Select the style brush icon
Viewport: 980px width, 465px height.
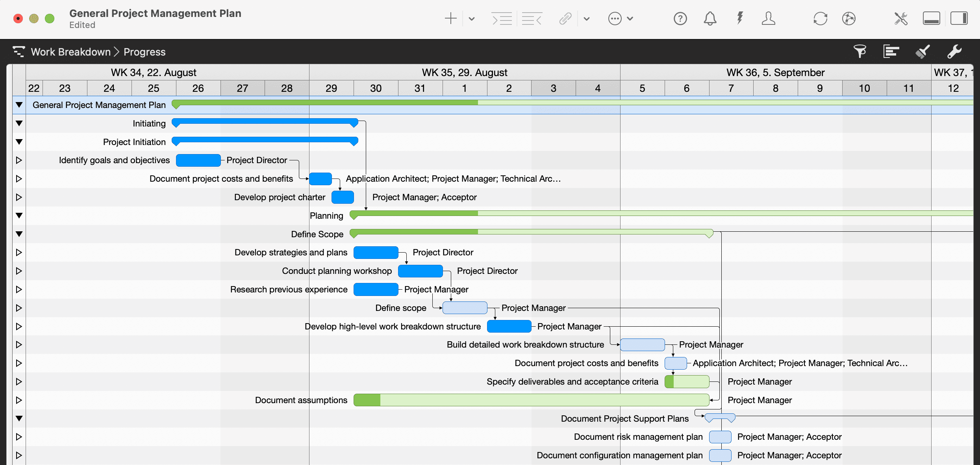tap(923, 52)
